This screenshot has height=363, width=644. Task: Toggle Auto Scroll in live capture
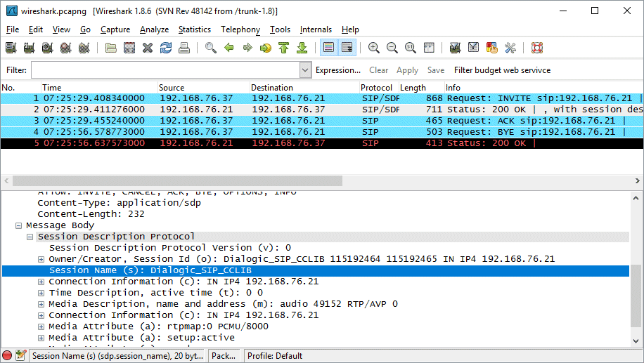347,48
